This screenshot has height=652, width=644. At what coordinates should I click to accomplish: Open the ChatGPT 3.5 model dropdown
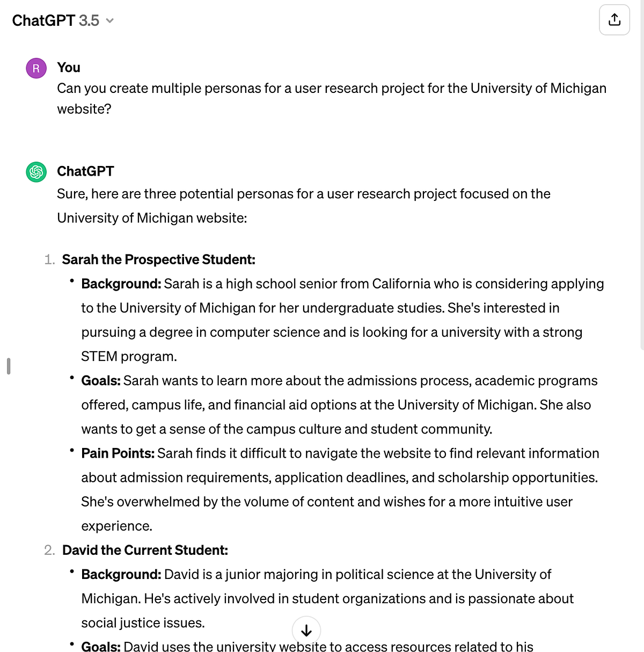(63, 20)
